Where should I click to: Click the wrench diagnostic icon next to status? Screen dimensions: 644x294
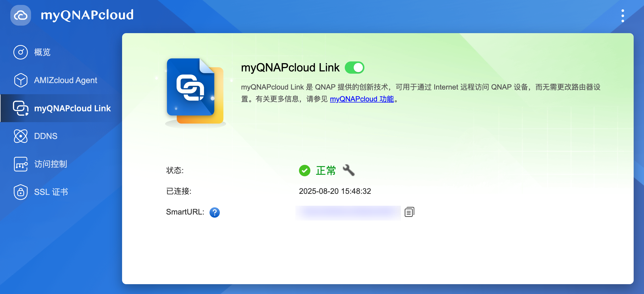coord(349,170)
